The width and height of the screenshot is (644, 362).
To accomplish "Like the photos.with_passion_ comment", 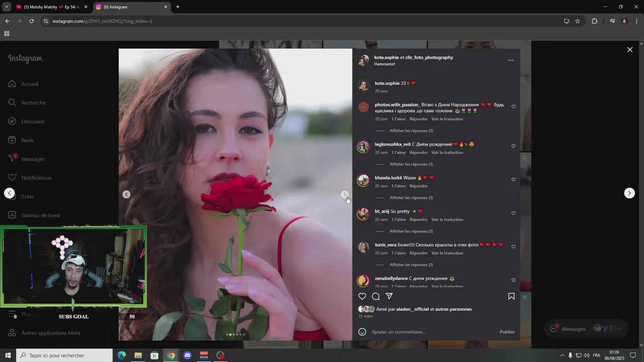I will (x=513, y=107).
